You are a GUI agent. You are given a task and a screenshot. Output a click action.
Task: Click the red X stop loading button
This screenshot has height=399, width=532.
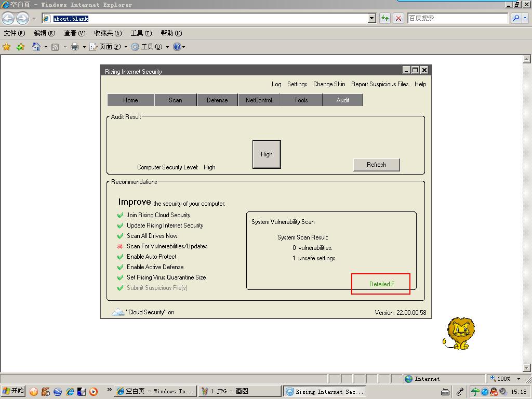(x=398, y=18)
